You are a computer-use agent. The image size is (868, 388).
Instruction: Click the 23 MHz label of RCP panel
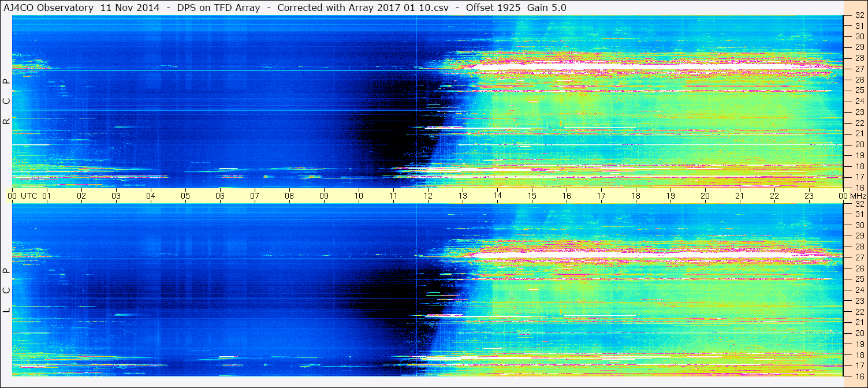pos(859,111)
